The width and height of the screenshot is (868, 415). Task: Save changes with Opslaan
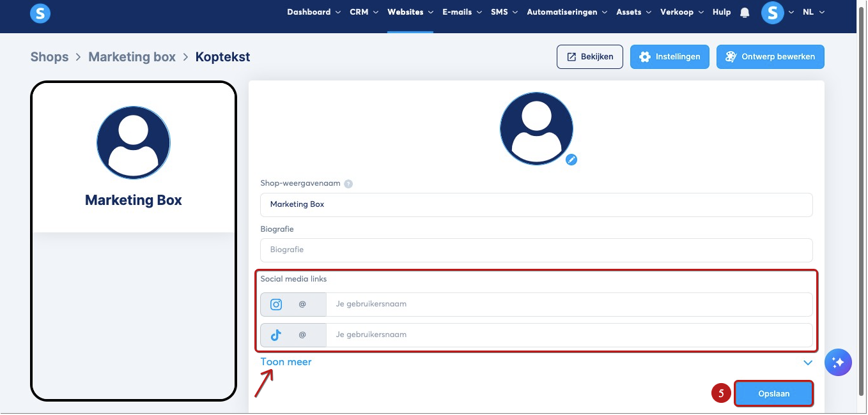[773, 394]
